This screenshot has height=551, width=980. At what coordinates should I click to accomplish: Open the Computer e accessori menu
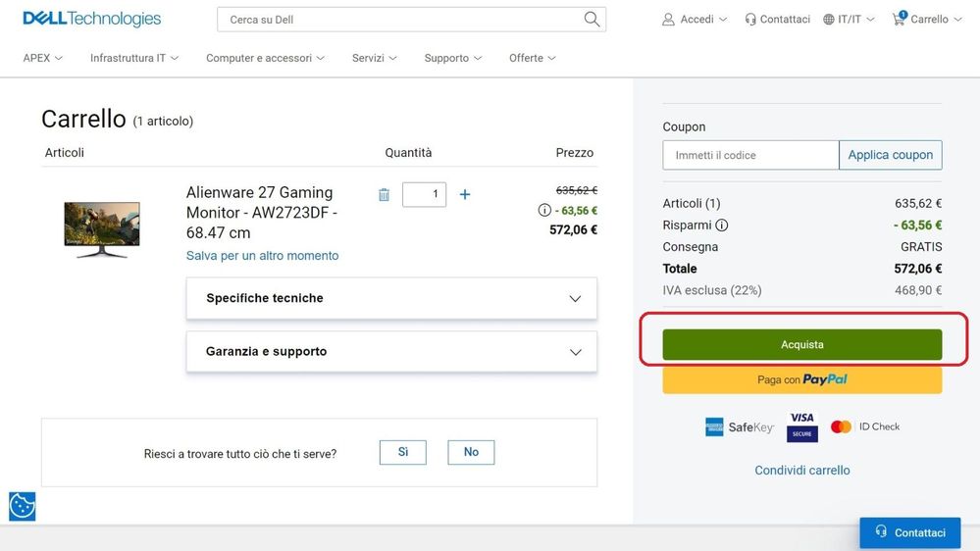[265, 58]
